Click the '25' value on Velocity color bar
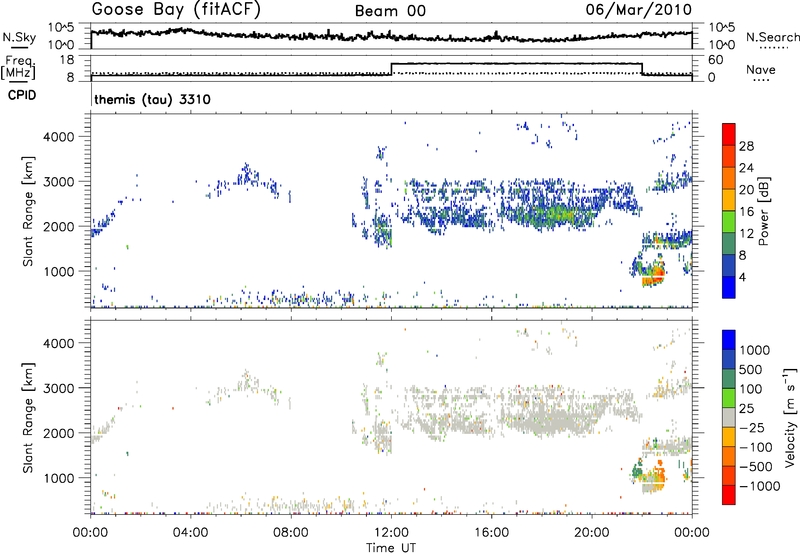This screenshot has height=554, width=800. tap(746, 409)
